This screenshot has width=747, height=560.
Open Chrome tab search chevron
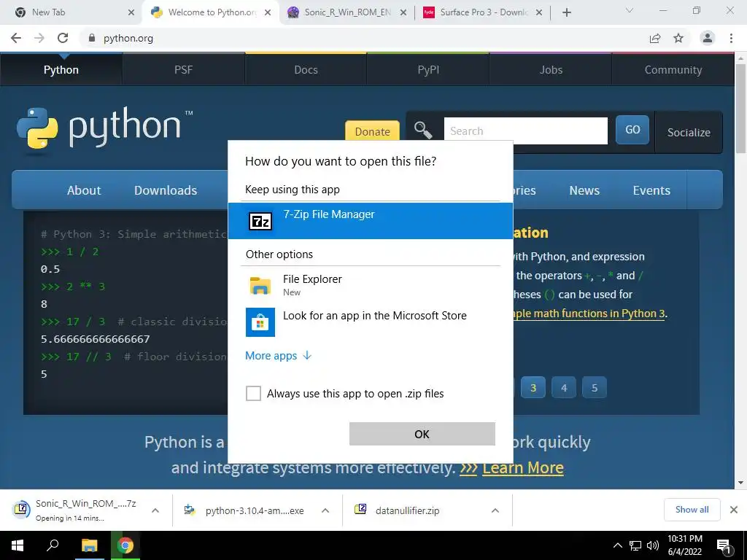[x=630, y=10]
